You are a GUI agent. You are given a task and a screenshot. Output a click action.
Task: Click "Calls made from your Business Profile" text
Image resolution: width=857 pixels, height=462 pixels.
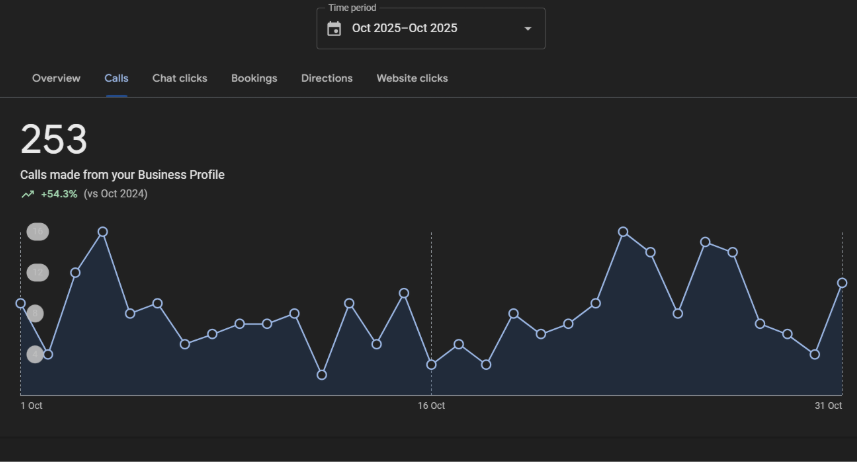tap(122, 175)
